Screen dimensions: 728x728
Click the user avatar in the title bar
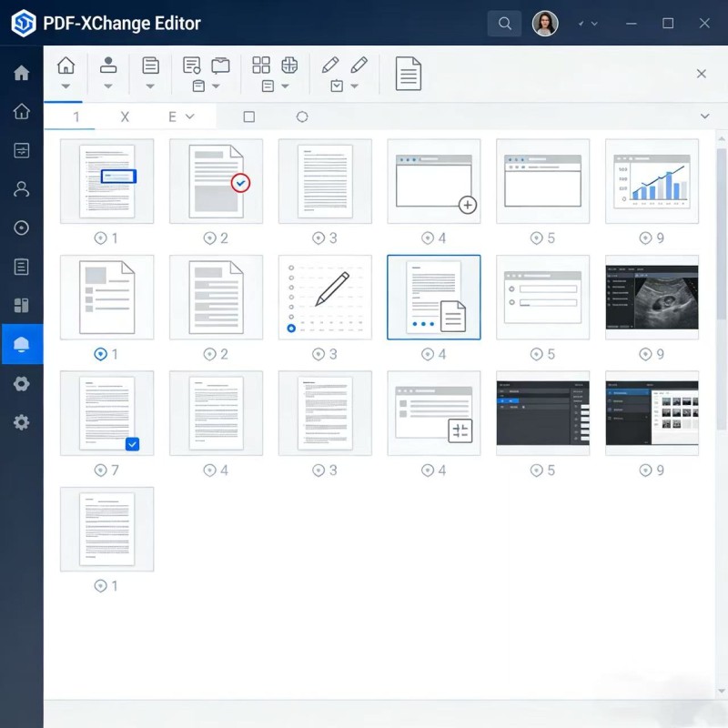tap(545, 23)
